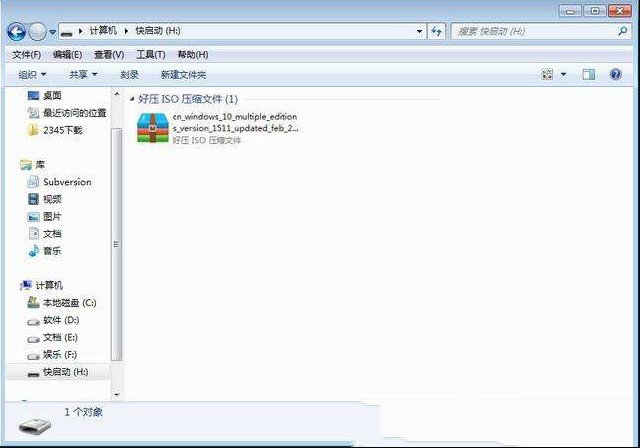This screenshot has height=448, width=640.
Task: Open the 组织 dropdown
Action: [x=32, y=75]
